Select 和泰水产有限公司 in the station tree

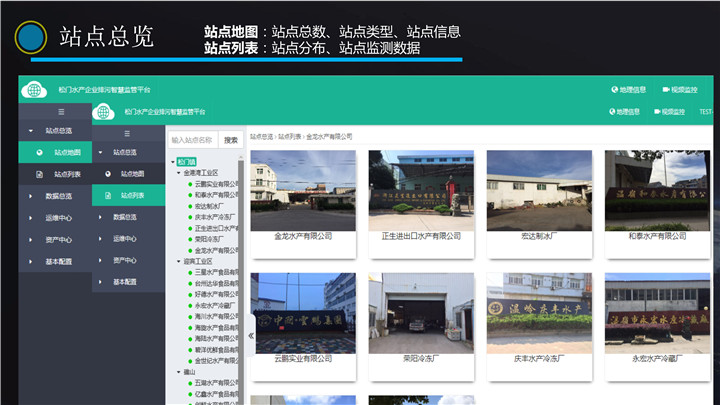pyautogui.click(x=216, y=195)
